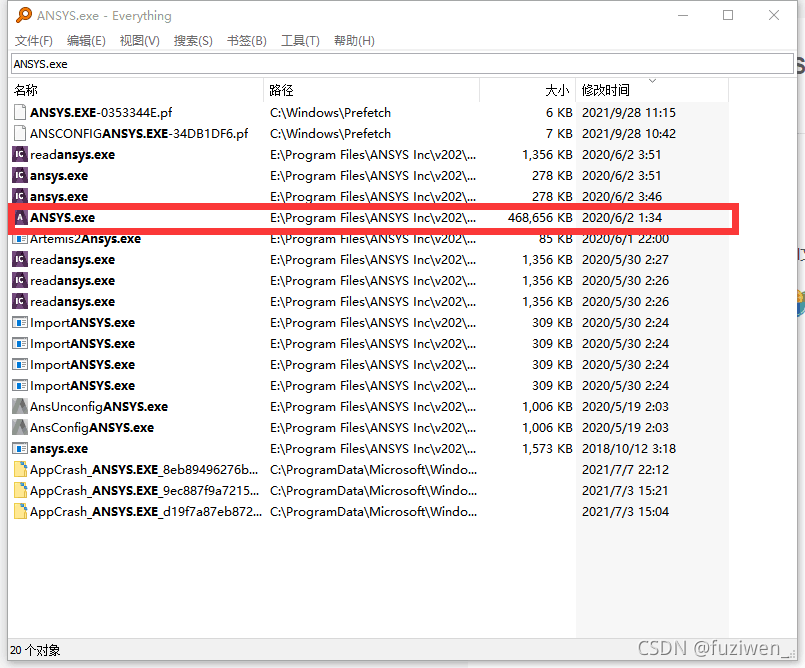Screen dimensions: 805x668
Task: Select the ANSYS.exe file name with 468,656 KB size
Action: (63, 217)
